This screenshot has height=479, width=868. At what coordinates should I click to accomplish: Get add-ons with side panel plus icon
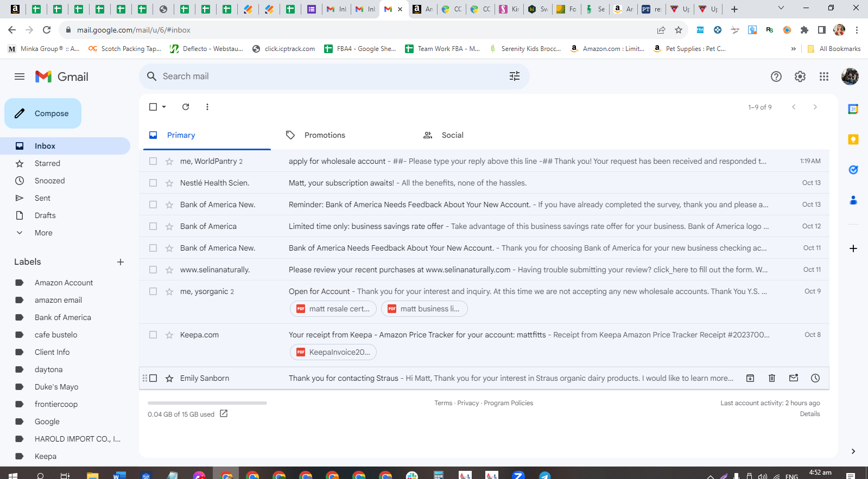coord(853,248)
